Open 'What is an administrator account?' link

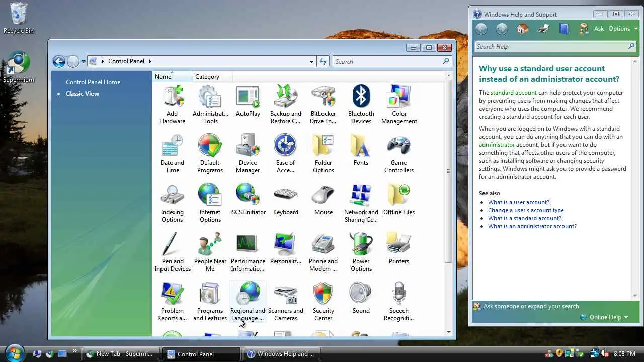coord(532,226)
